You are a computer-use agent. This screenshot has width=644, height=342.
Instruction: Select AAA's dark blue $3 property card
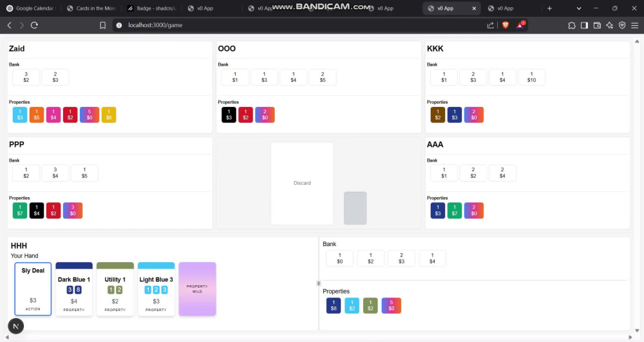tap(438, 211)
